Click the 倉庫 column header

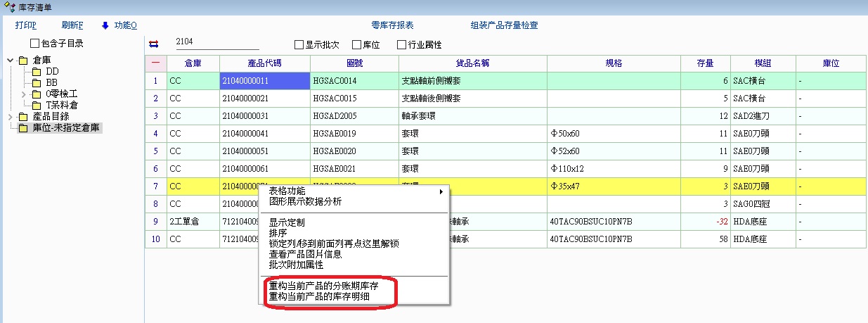pyautogui.click(x=193, y=63)
